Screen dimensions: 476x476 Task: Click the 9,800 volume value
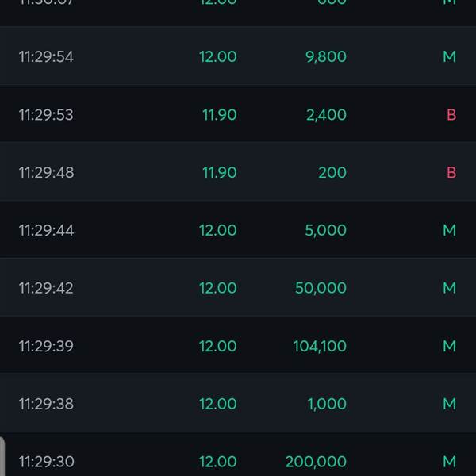pos(326,57)
